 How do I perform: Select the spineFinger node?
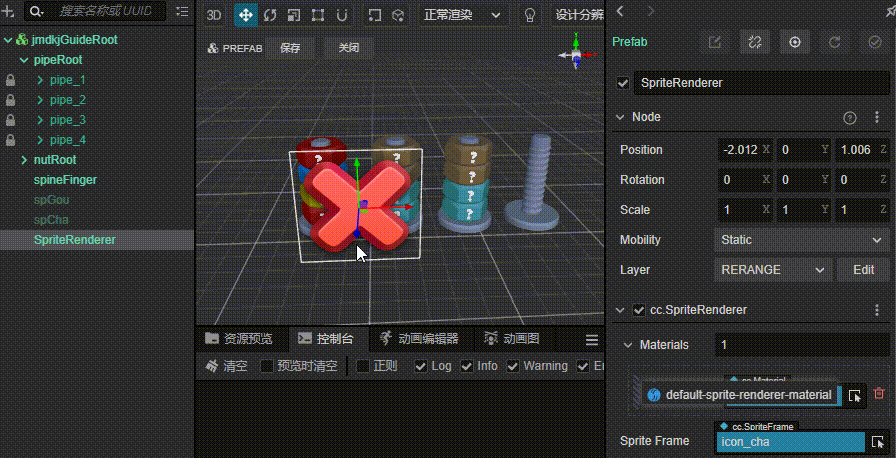point(65,180)
